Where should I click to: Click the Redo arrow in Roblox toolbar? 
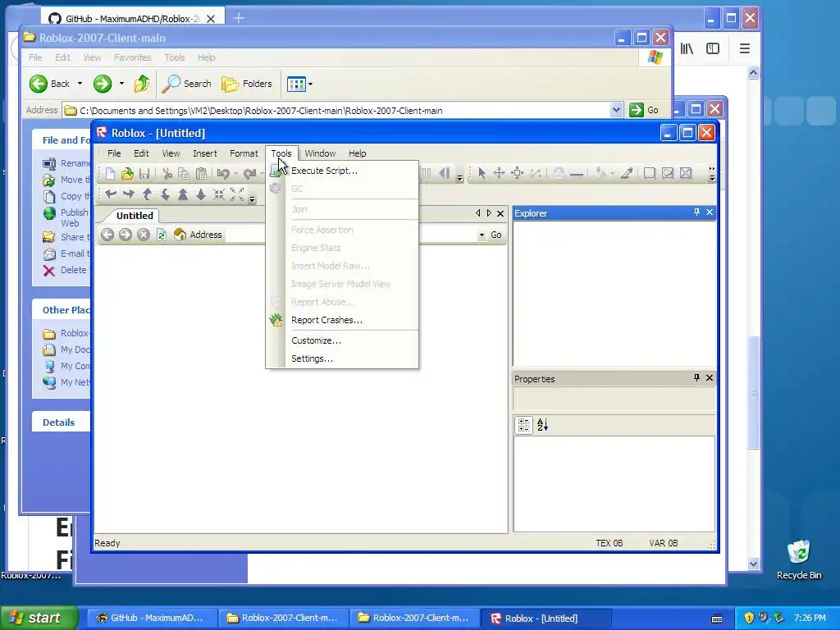coord(249,173)
